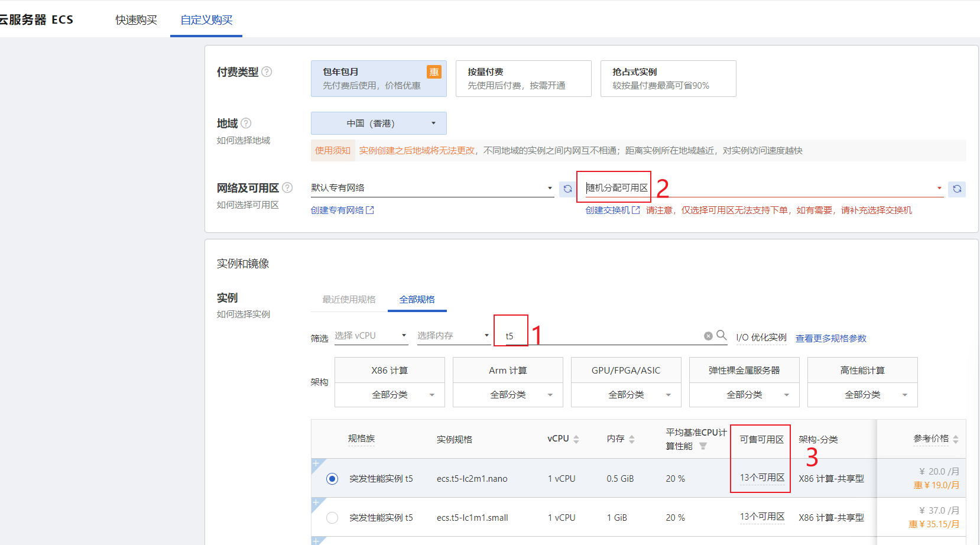Select the X86 计算 architecture
Screen dimensions: 980x545
tap(390, 371)
